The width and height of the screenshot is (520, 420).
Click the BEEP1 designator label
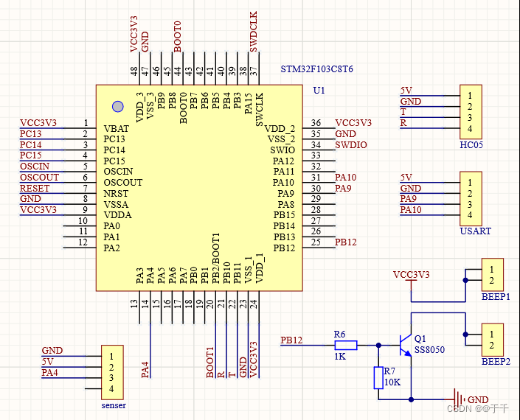pyautogui.click(x=496, y=296)
